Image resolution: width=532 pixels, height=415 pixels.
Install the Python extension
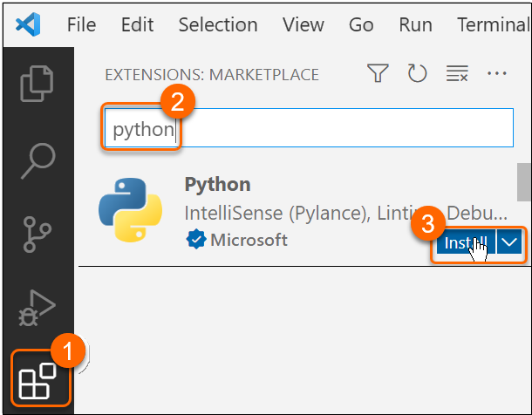click(466, 242)
